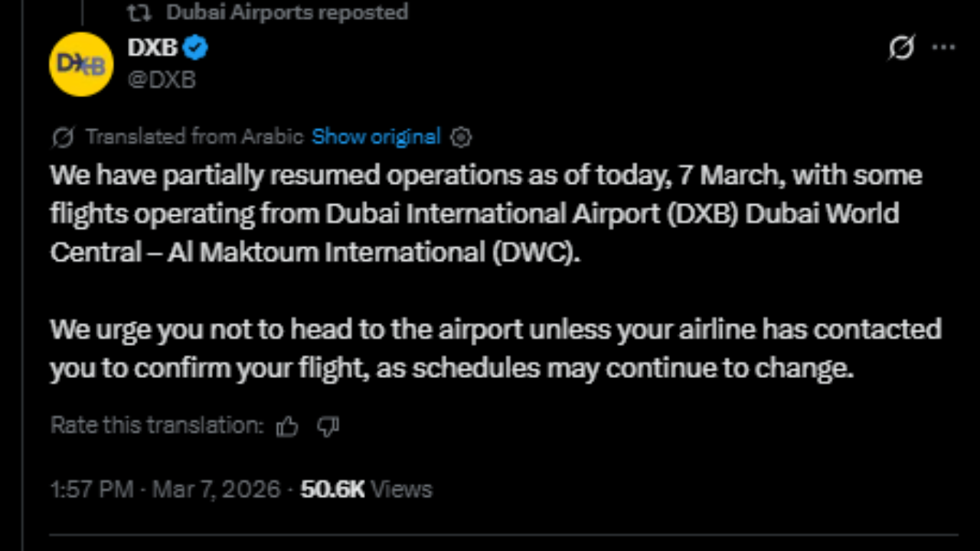Image resolution: width=980 pixels, height=551 pixels.
Task: Open the Grok analysis icon on the tweet
Action: pos(902,47)
